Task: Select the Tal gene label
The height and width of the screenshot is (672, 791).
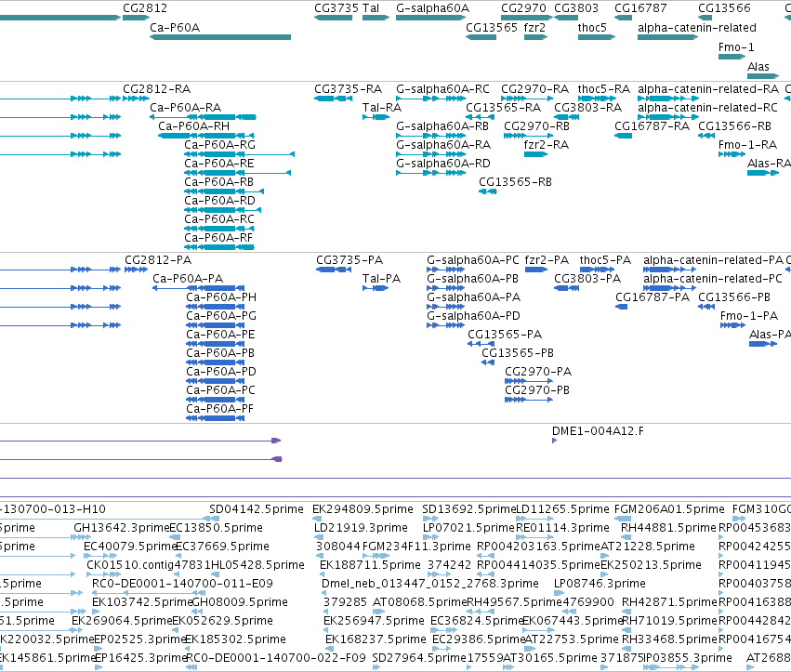Action: click(x=371, y=8)
